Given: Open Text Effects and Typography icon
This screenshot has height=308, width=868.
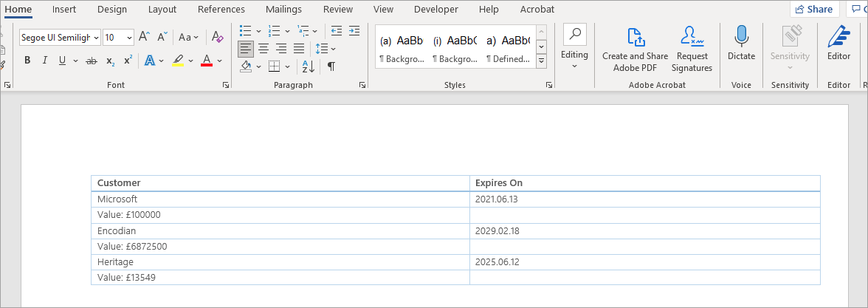Looking at the screenshot, I should pos(149,61).
